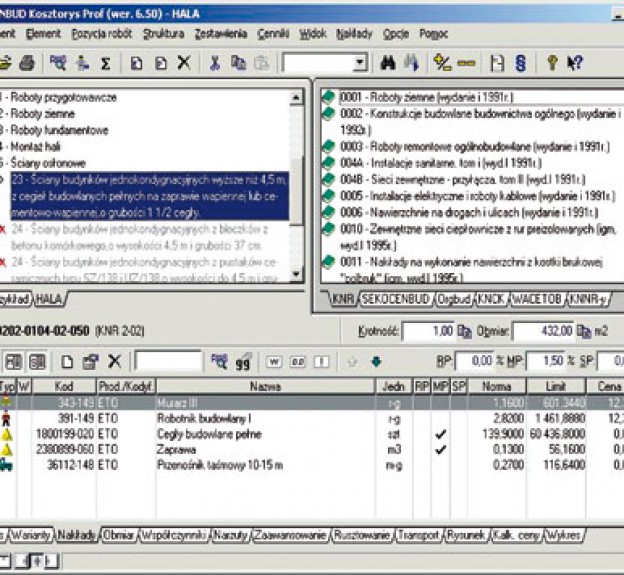Image resolution: width=624 pixels, height=575 pixels.
Task: Open the Nakłady menu
Action: [x=354, y=34]
